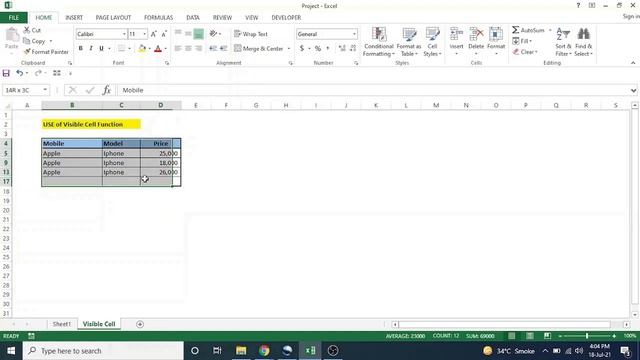The width and height of the screenshot is (640, 360).
Task: Open Find & Select menu
Action: tap(584, 42)
